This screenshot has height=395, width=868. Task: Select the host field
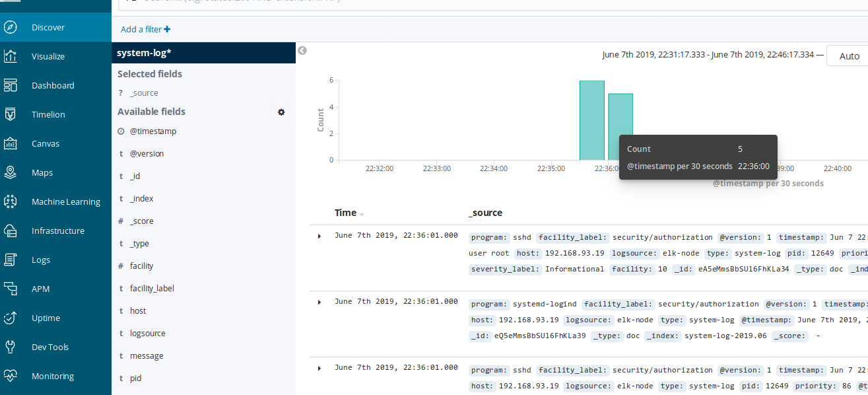(138, 311)
